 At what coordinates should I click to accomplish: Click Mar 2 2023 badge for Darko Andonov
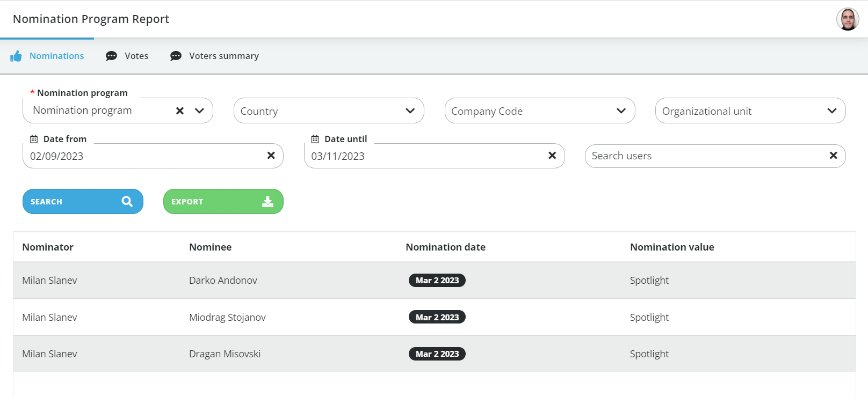click(x=437, y=281)
